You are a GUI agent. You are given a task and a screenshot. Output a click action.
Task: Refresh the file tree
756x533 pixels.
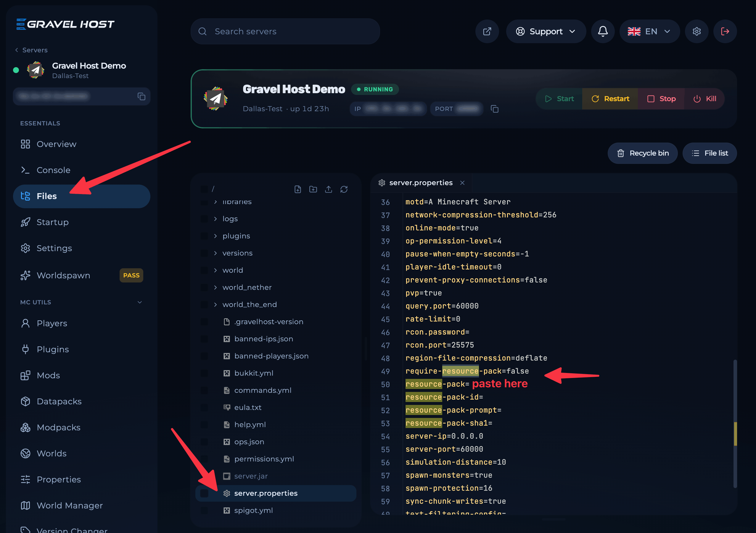(344, 189)
